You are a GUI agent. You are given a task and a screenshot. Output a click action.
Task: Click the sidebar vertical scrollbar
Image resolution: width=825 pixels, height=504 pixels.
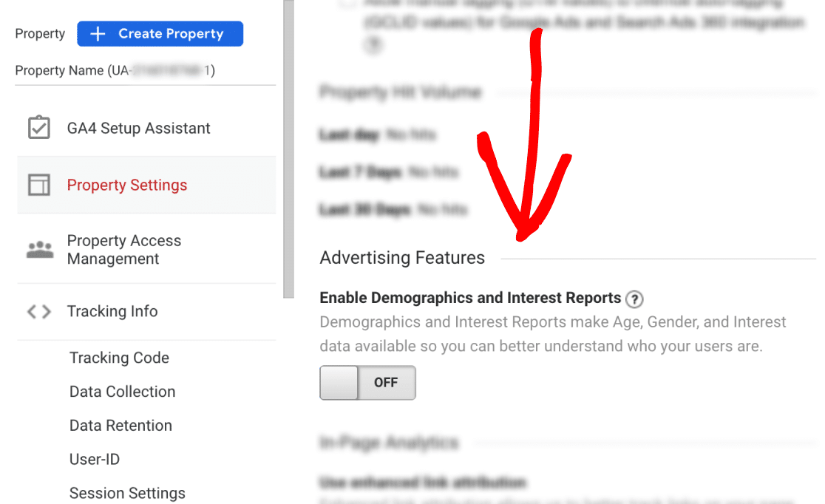click(x=288, y=149)
